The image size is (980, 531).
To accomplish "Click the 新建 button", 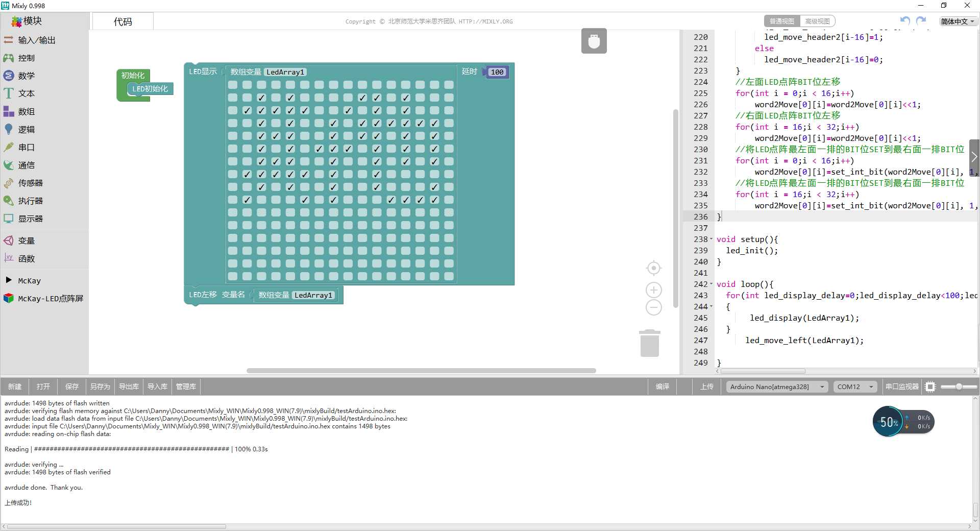I will (x=15, y=387).
